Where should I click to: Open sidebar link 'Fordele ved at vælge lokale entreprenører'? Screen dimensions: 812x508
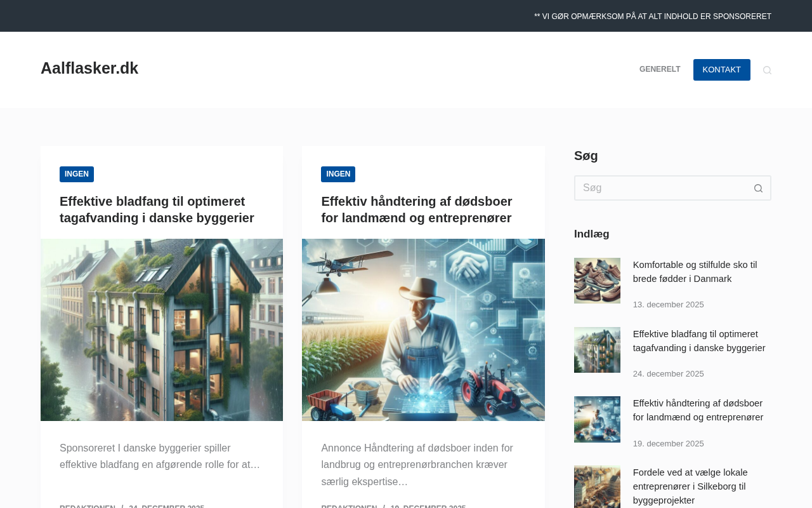point(690,486)
